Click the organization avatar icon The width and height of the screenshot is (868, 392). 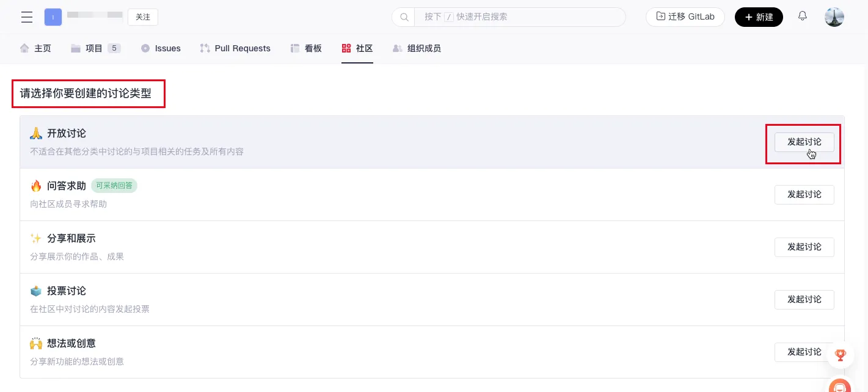(53, 17)
